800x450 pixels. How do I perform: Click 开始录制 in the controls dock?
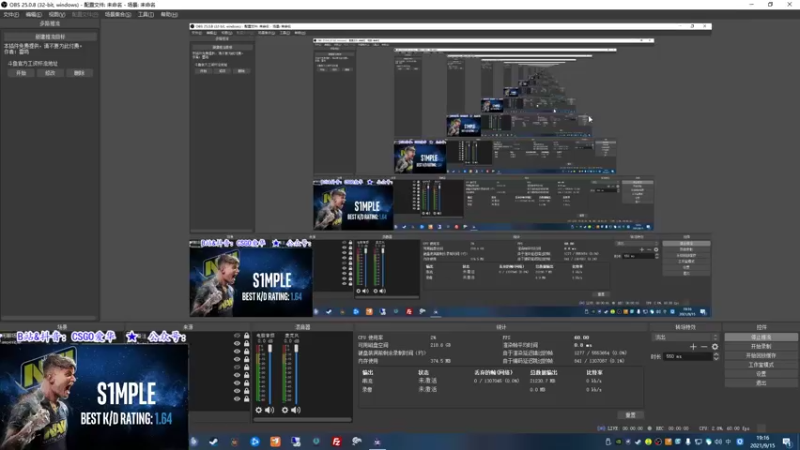click(761, 346)
